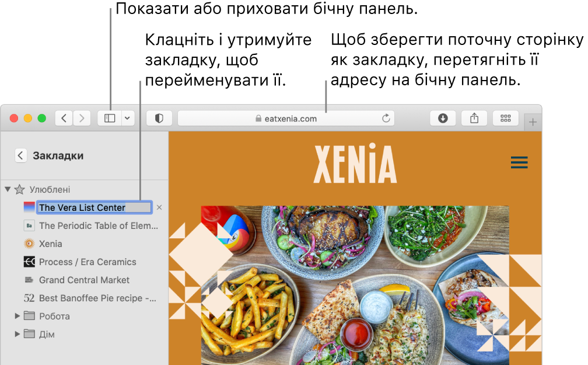Open a new tab with plus button
This screenshot has width=588, height=365.
533,121
